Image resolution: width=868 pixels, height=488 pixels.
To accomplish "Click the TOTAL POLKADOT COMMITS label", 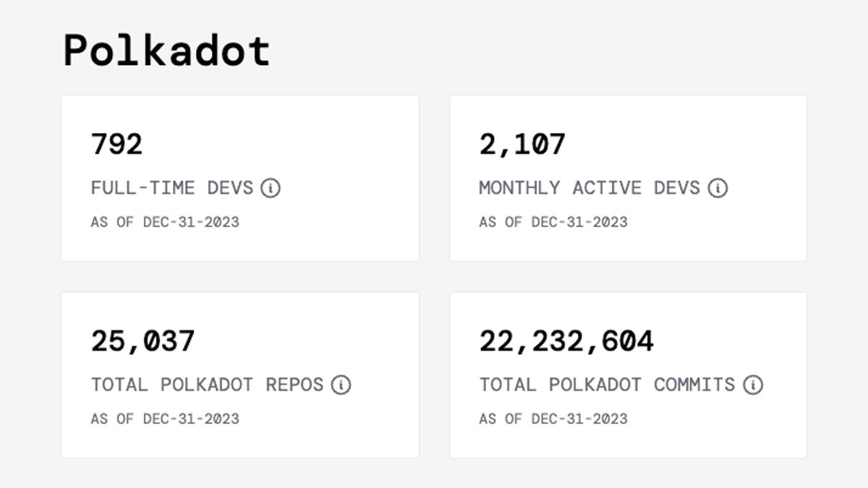I will tap(608, 385).
